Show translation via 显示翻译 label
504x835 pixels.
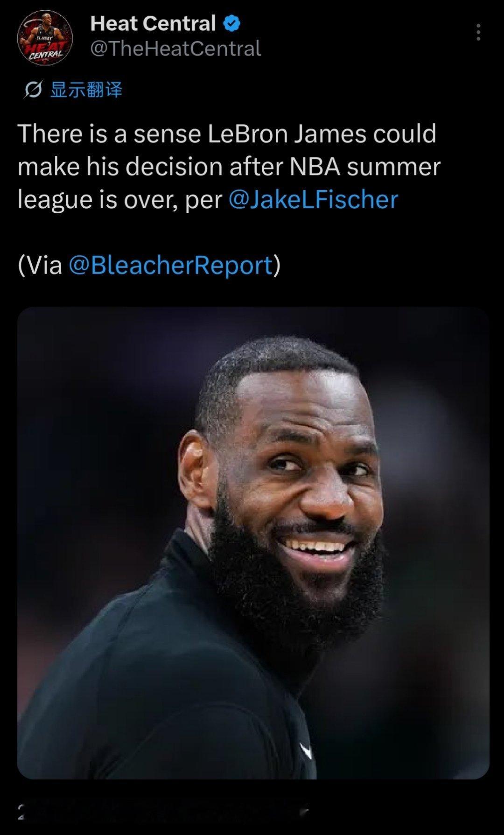pos(86,89)
